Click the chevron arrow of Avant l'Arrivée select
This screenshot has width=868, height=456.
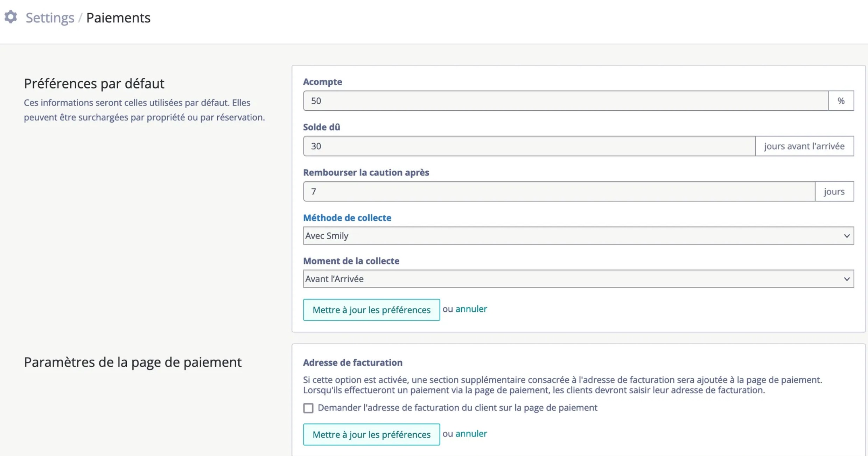click(847, 279)
